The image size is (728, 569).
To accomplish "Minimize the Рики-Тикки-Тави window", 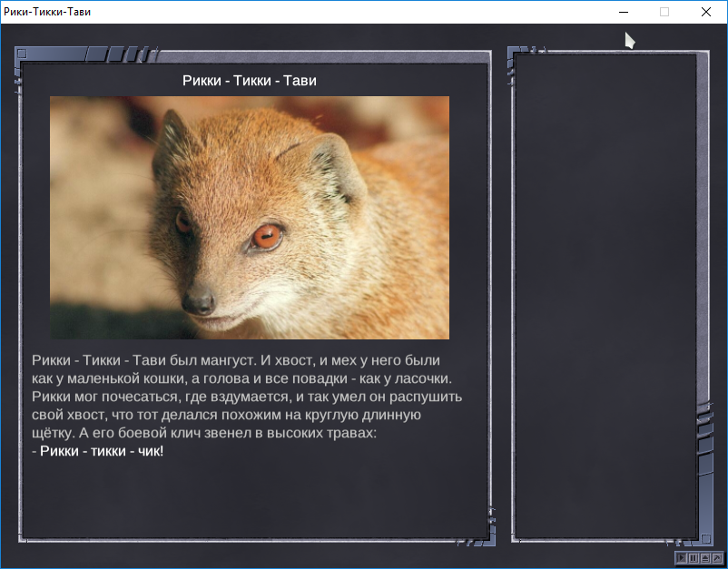I will click(x=624, y=12).
